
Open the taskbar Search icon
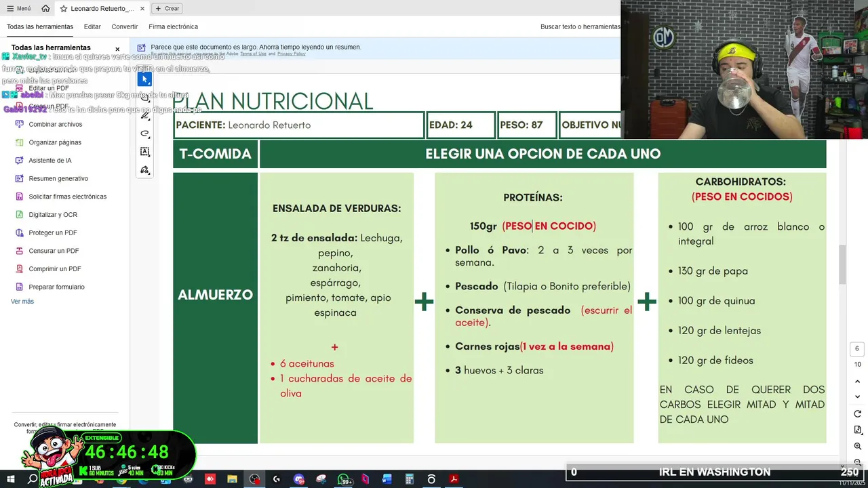pyautogui.click(x=33, y=479)
